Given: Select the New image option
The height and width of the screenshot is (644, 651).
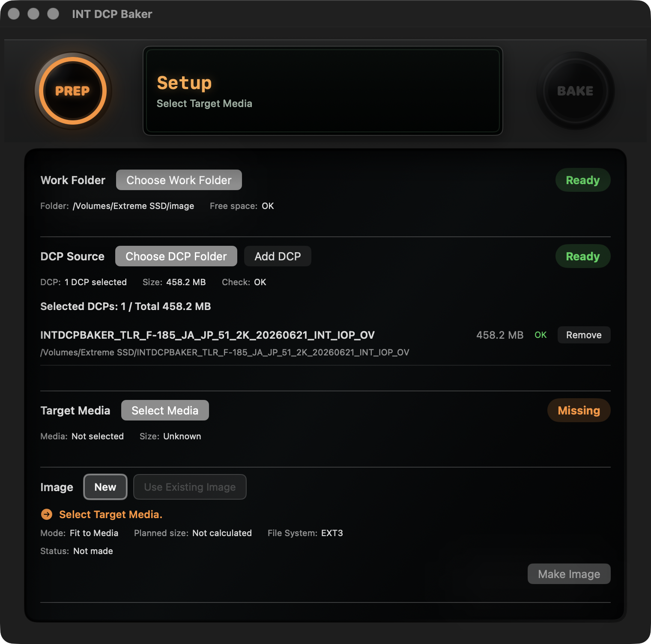Looking at the screenshot, I should coord(105,487).
